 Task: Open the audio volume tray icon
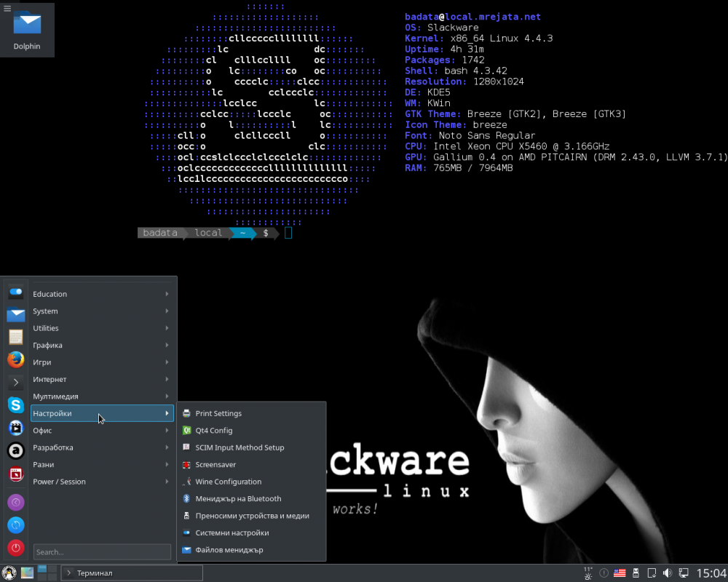click(x=667, y=573)
